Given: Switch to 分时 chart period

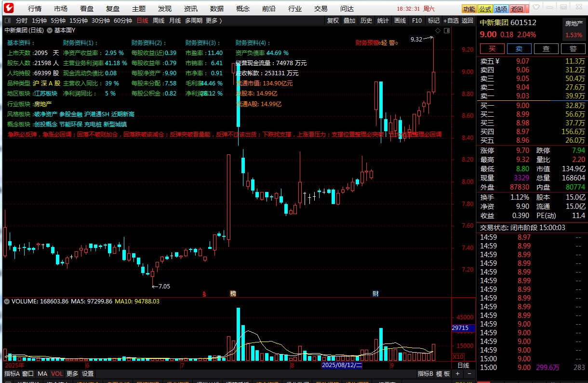Looking at the screenshot, I should [22, 21].
